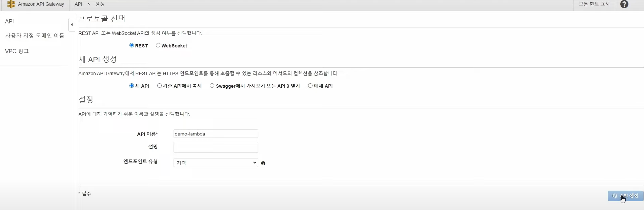
Task: Choose Swagger에서 가져오기 radio option
Action: 212,86
